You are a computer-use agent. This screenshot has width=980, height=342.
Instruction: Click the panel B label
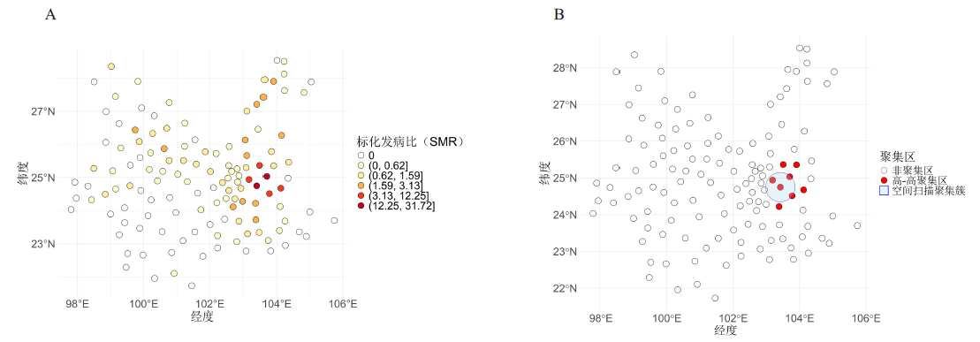point(558,15)
